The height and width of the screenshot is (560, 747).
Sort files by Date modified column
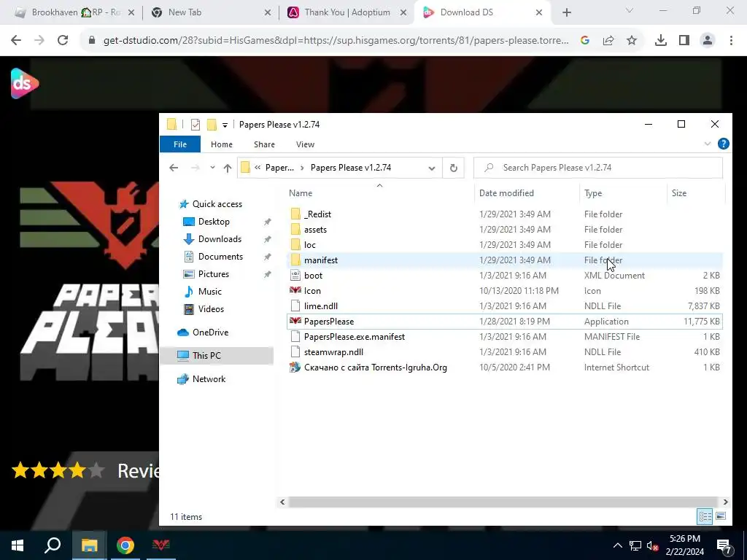click(x=506, y=192)
